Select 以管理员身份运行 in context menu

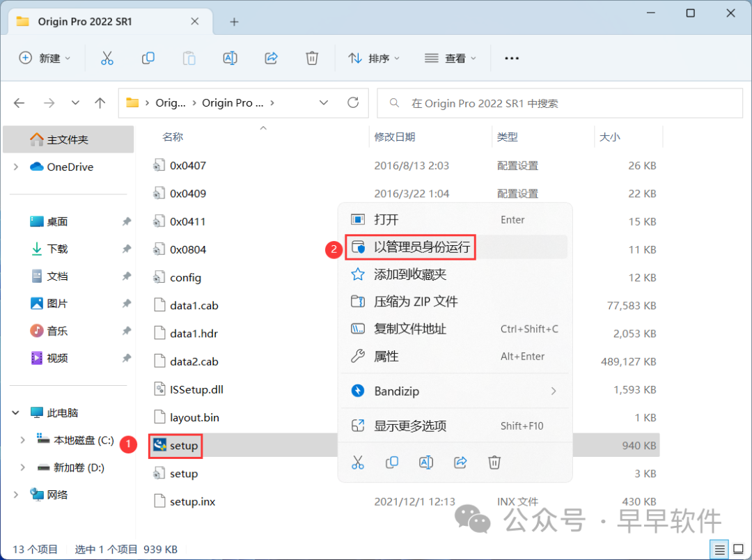[421, 247]
